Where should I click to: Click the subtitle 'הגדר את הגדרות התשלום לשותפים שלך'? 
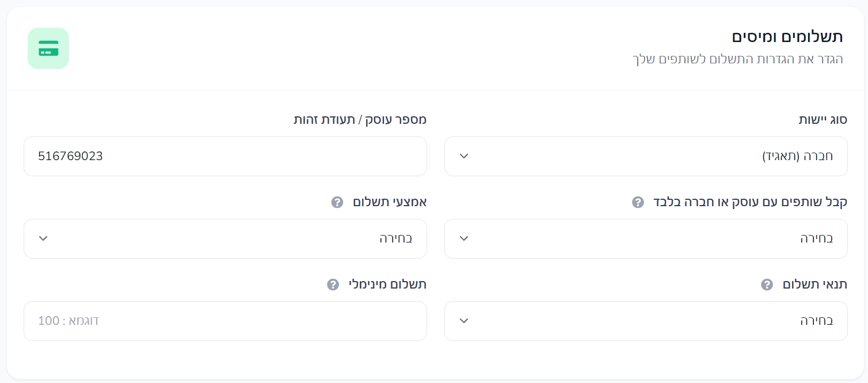[x=737, y=59]
